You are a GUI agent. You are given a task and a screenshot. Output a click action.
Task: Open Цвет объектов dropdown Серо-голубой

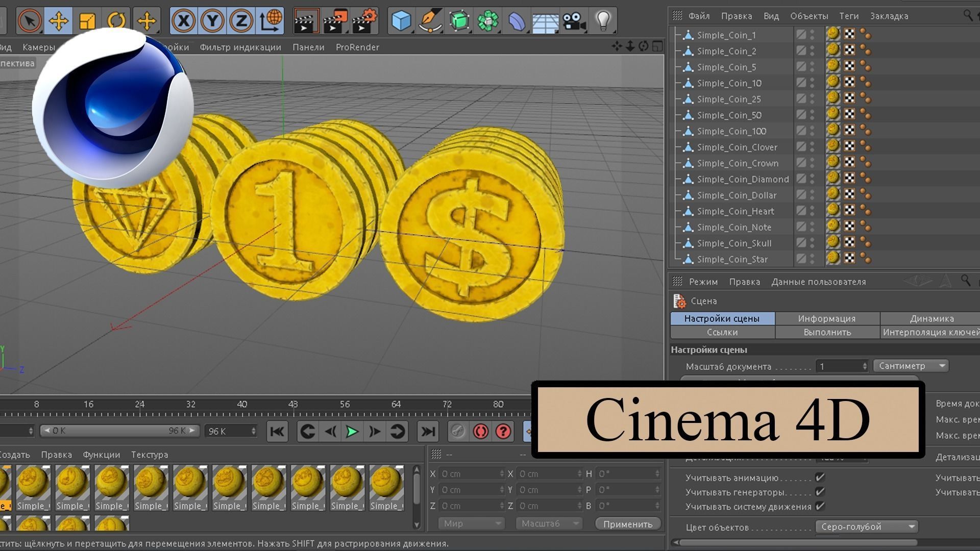tap(867, 527)
